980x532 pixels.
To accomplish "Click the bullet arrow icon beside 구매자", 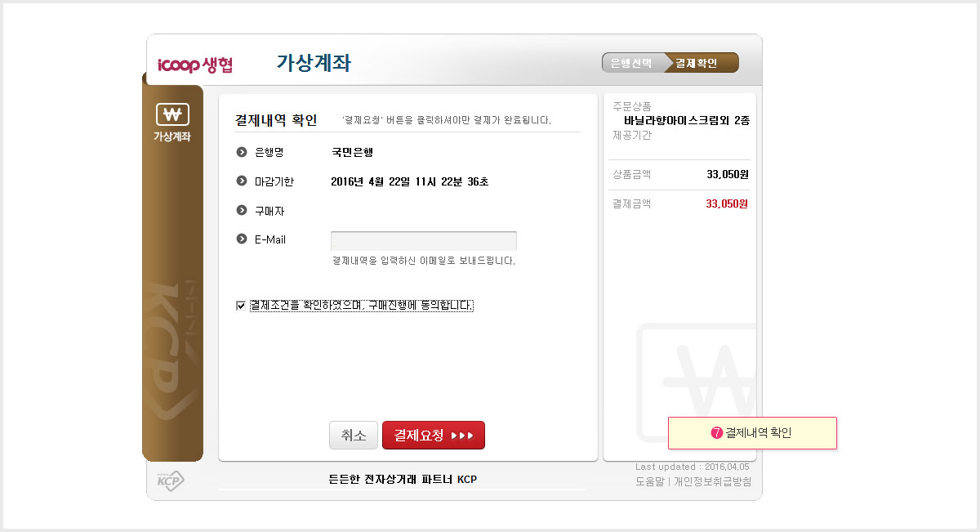I will pyautogui.click(x=242, y=211).
